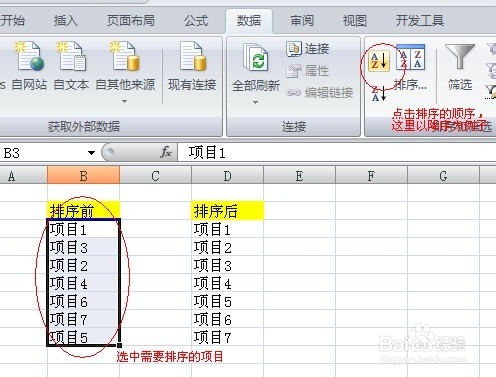
Task: Select cell 项目7 in column B
Action: [x=83, y=319]
